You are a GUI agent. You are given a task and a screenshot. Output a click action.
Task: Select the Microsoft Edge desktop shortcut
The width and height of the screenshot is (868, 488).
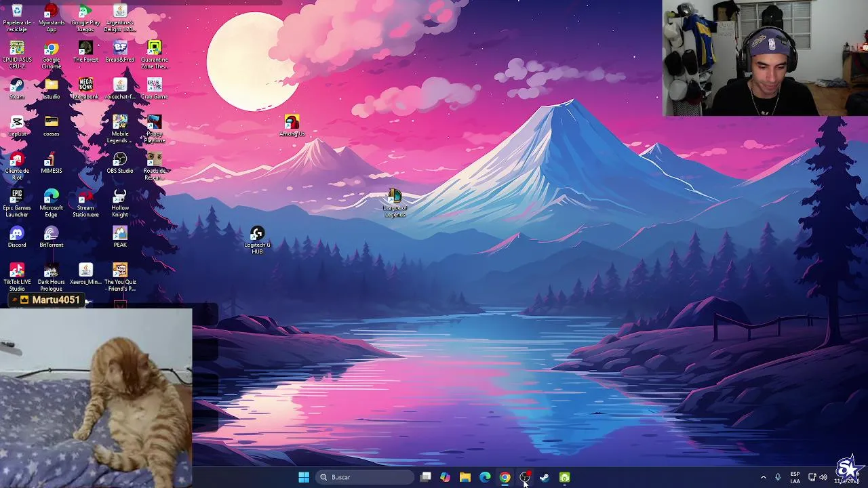[52, 203]
